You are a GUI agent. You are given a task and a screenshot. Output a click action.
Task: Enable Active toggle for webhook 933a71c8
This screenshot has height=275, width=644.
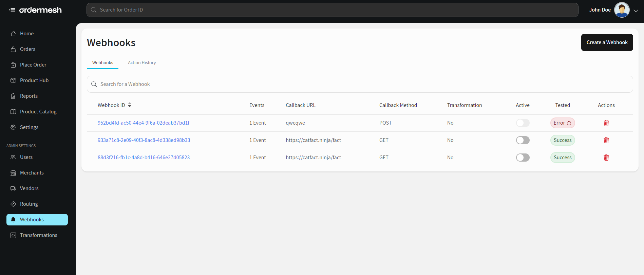tap(523, 140)
